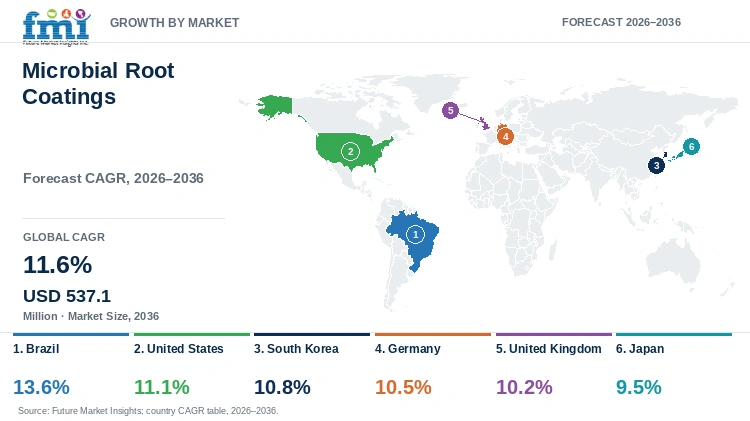Click the orange color bar above Germany
The image size is (750, 421).
(x=433, y=334)
